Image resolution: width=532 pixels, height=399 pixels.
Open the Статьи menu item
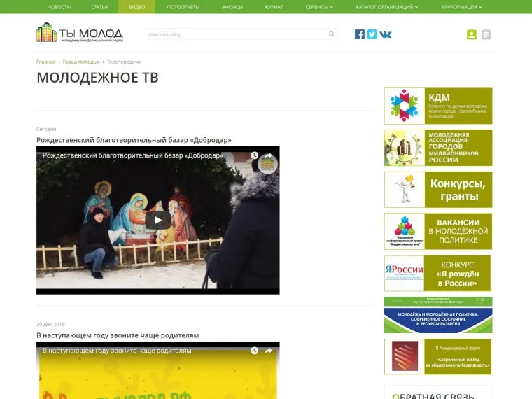(x=99, y=7)
